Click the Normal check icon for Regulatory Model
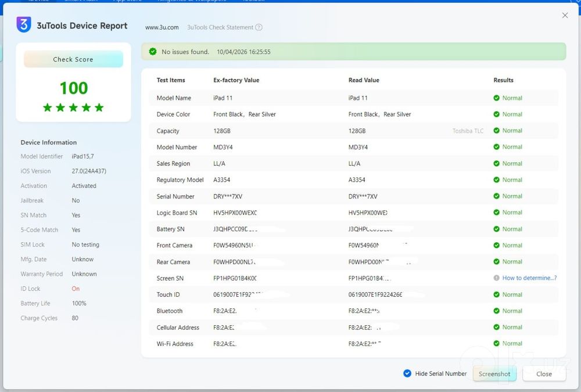581x392 pixels. (x=497, y=179)
